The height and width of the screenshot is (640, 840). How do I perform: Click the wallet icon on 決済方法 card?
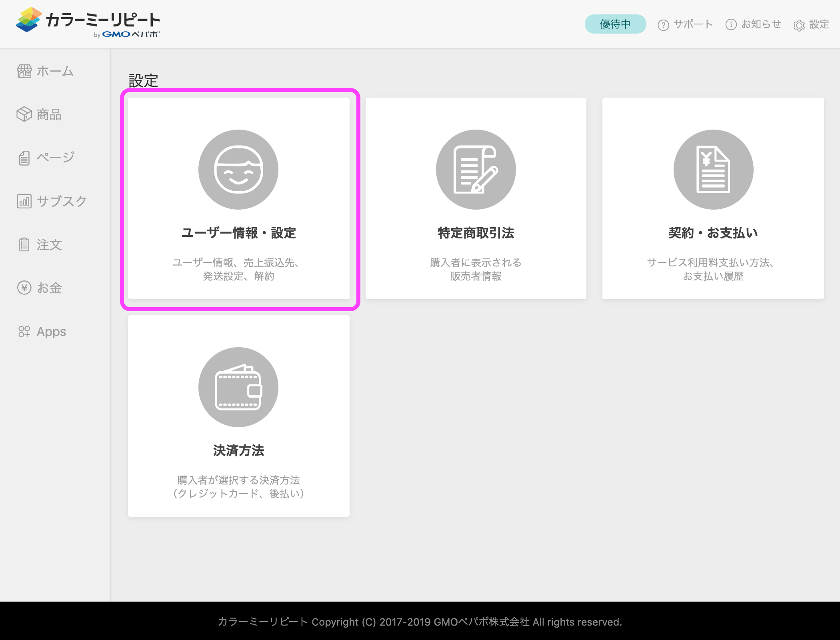[x=238, y=387]
